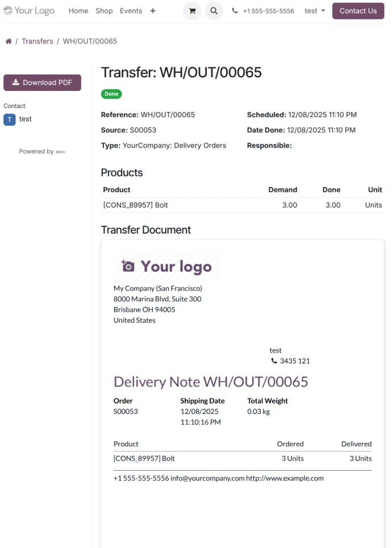Click the plus icon in navigation

(153, 11)
